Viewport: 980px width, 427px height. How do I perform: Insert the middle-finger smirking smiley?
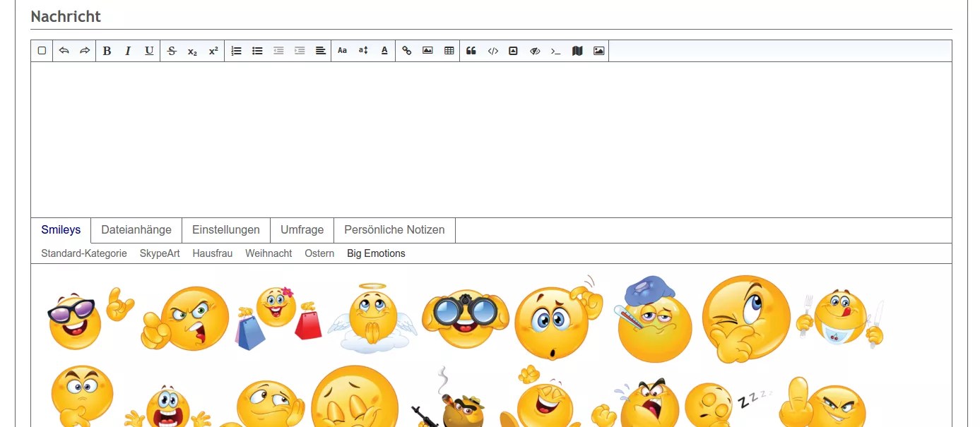pos(823,402)
